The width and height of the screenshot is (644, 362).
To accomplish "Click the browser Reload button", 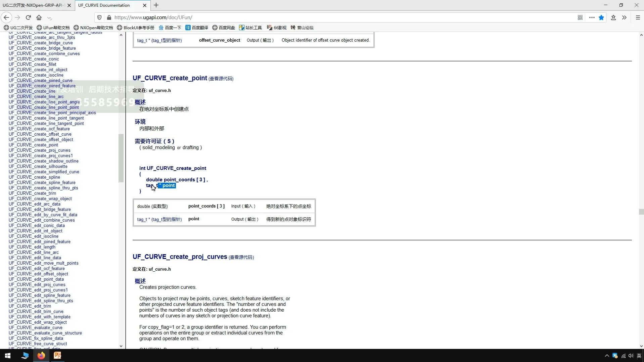I will click(x=29, y=17).
